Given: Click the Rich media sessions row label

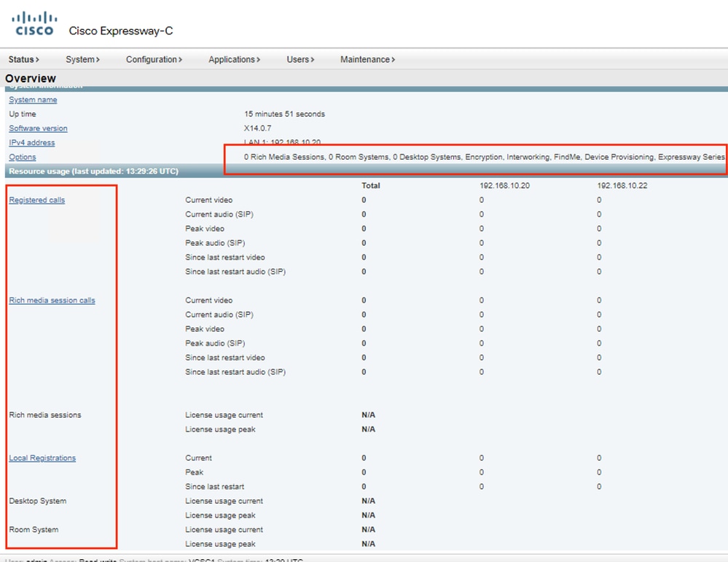Looking at the screenshot, I should click(x=45, y=415).
